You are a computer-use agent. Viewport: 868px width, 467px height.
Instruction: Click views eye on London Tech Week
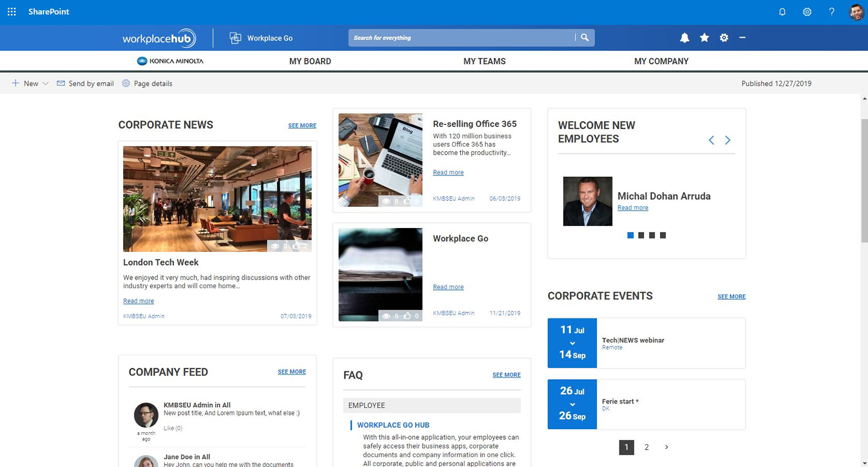[275, 246]
